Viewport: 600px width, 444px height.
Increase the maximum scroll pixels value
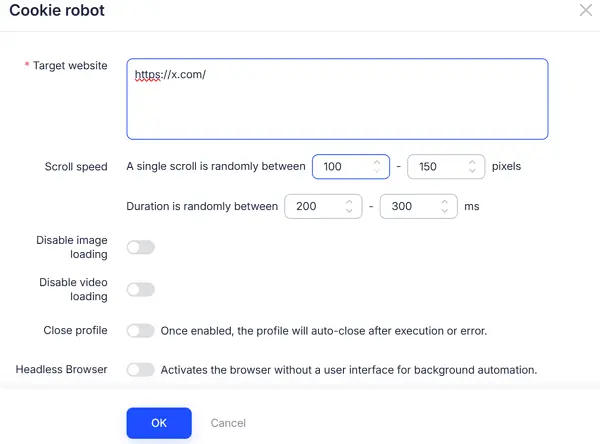[x=472, y=161]
